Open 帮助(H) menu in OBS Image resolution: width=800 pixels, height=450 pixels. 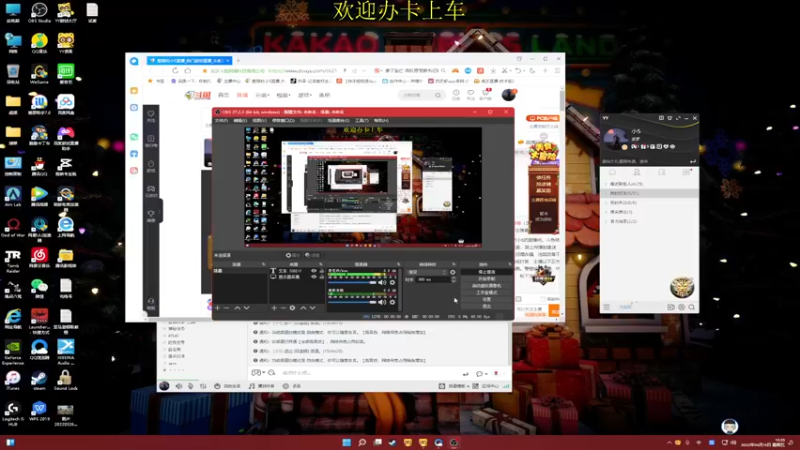381,121
